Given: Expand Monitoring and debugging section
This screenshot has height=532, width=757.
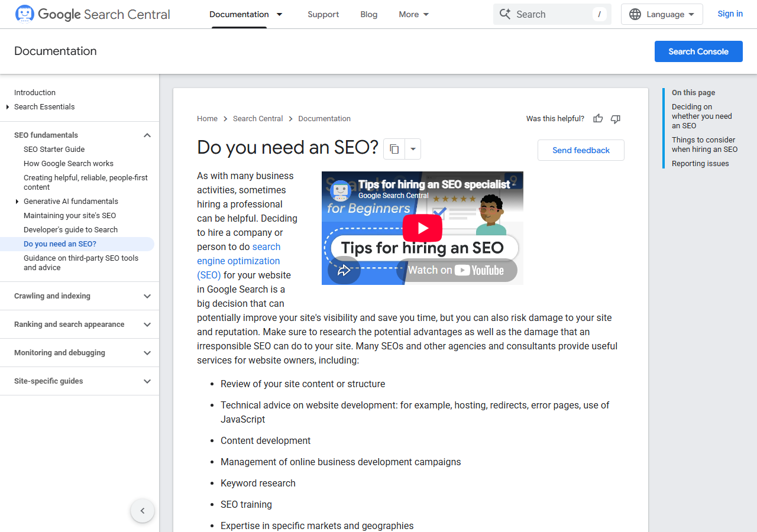Looking at the screenshot, I should [147, 353].
